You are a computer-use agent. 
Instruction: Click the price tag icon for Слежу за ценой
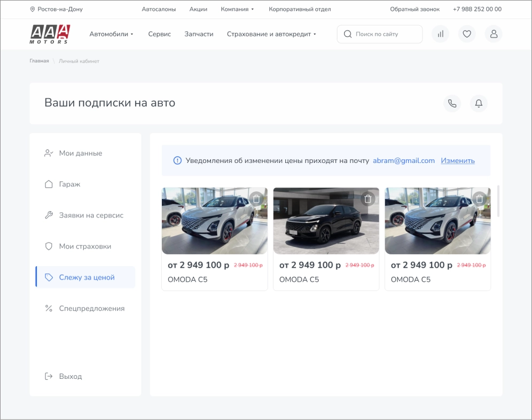click(49, 277)
